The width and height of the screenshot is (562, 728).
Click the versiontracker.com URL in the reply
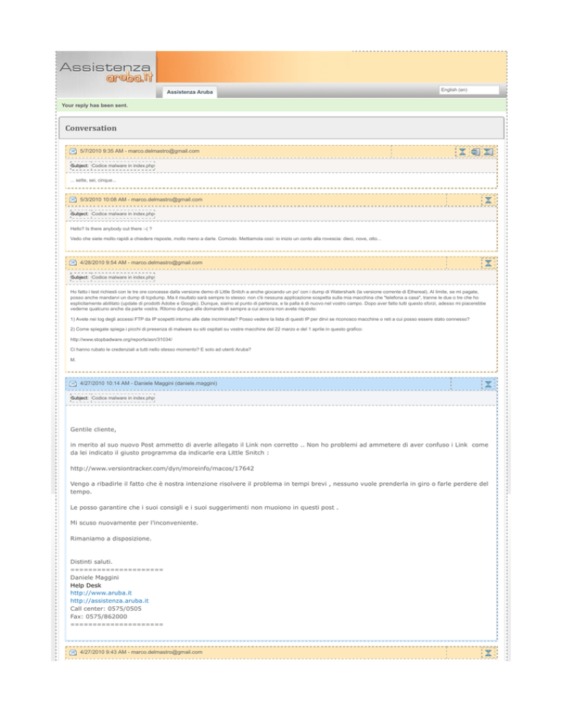click(x=162, y=469)
